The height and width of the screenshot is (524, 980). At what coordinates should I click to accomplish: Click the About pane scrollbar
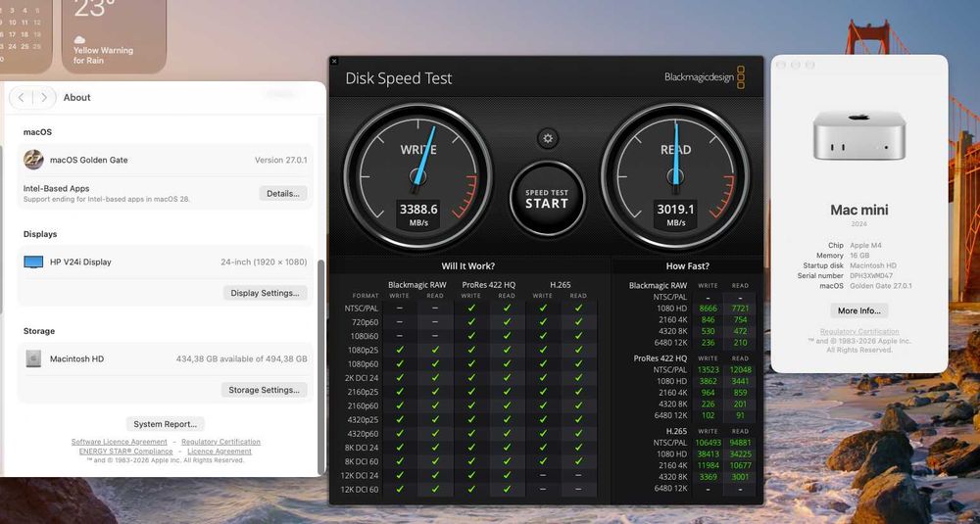point(321,367)
